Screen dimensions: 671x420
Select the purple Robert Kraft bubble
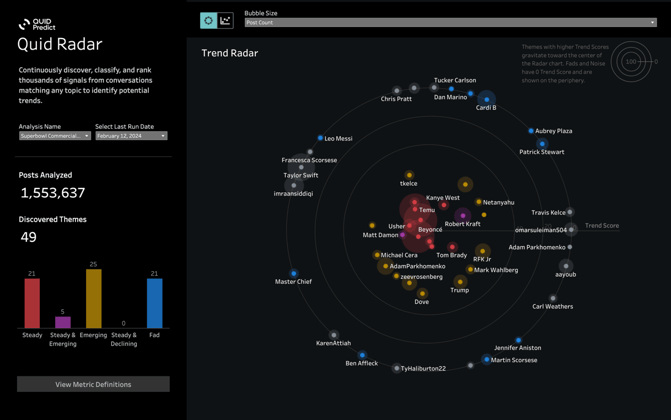[x=463, y=216]
